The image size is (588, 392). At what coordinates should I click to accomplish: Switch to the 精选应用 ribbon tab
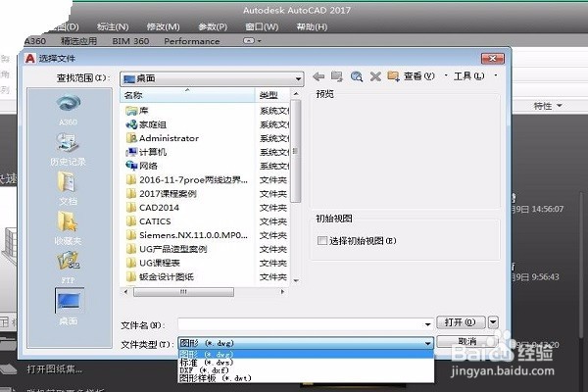pos(78,41)
